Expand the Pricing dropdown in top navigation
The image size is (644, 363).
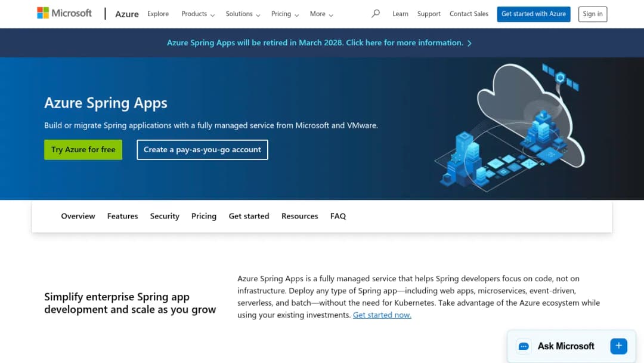pyautogui.click(x=285, y=14)
